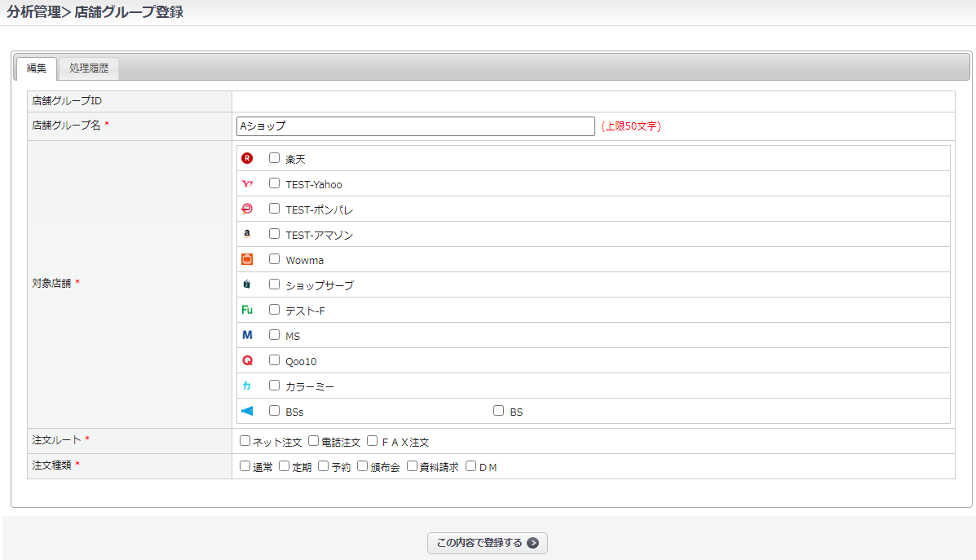Enable 電話注文 order route
The image size is (976, 560).
click(314, 440)
